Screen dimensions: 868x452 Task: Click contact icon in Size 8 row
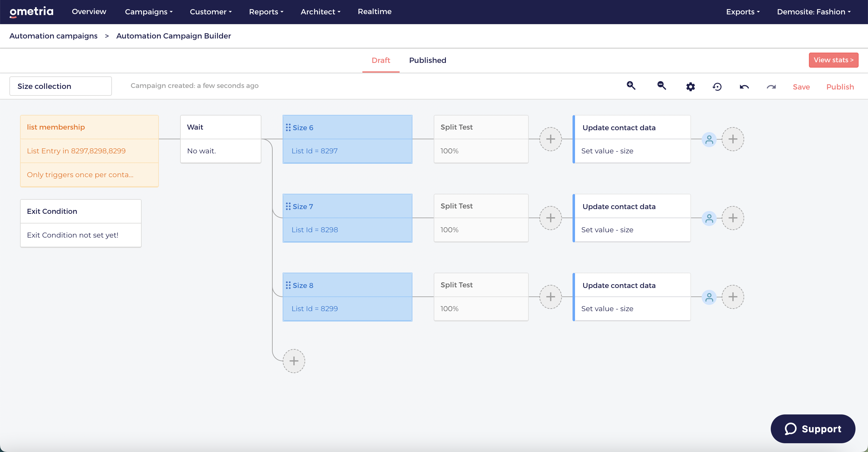click(709, 297)
